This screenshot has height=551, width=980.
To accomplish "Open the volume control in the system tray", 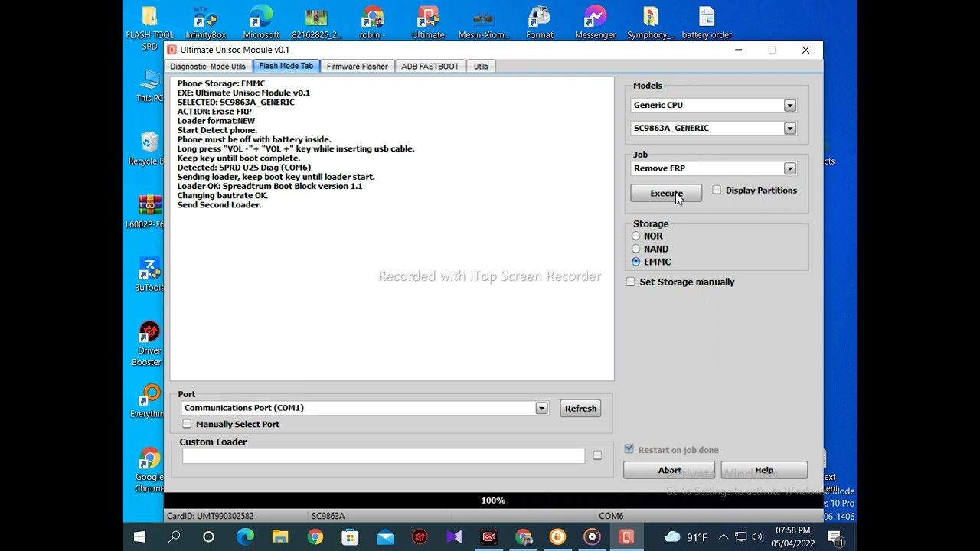I will click(757, 537).
